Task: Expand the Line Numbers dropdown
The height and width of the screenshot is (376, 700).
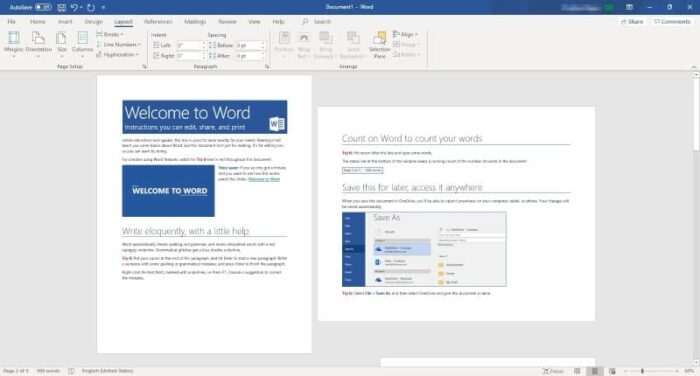Action: tap(118, 45)
